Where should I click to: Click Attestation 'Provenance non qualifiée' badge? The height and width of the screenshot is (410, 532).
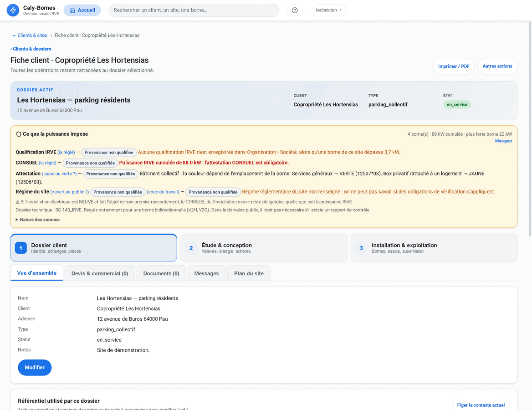[111, 174]
